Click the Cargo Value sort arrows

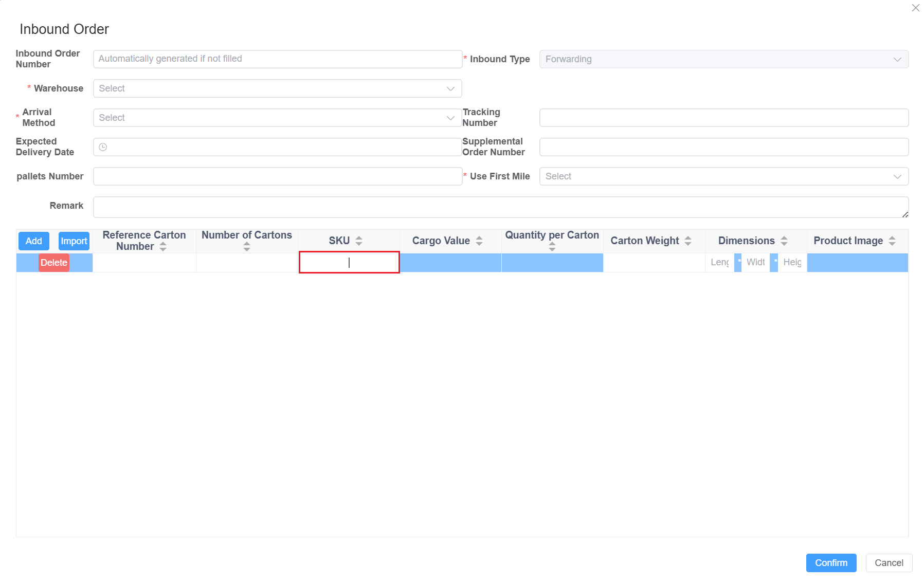tap(479, 241)
